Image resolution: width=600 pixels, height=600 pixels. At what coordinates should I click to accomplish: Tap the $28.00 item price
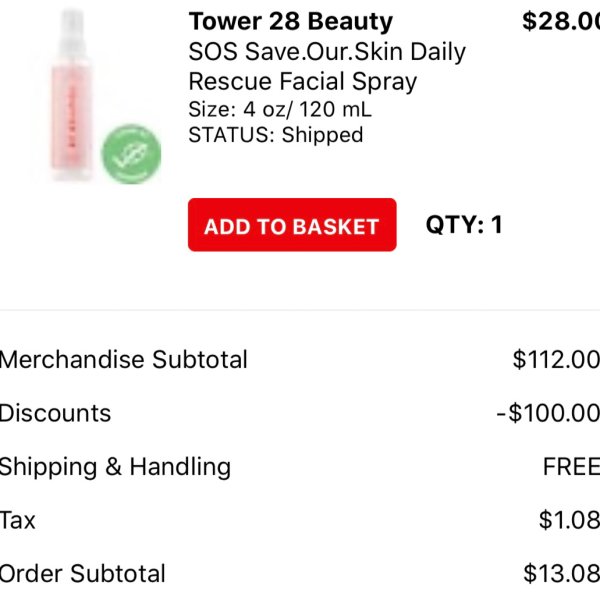click(561, 21)
